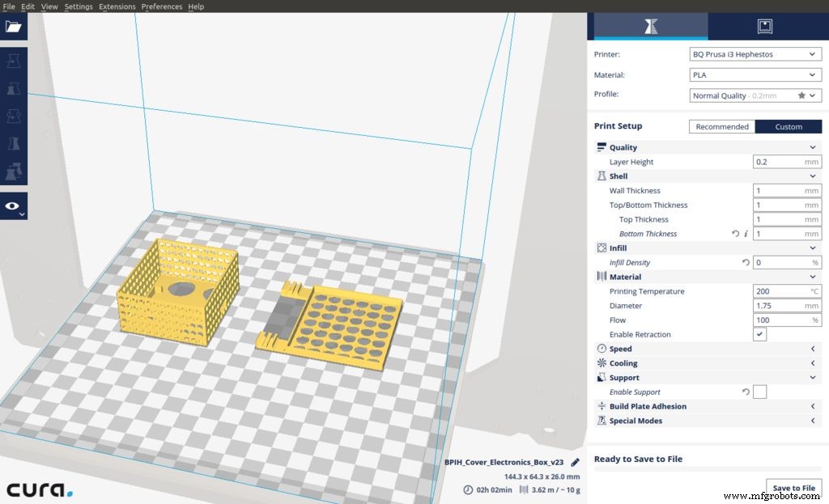Switch to the Monitor tab icon

[x=764, y=27]
